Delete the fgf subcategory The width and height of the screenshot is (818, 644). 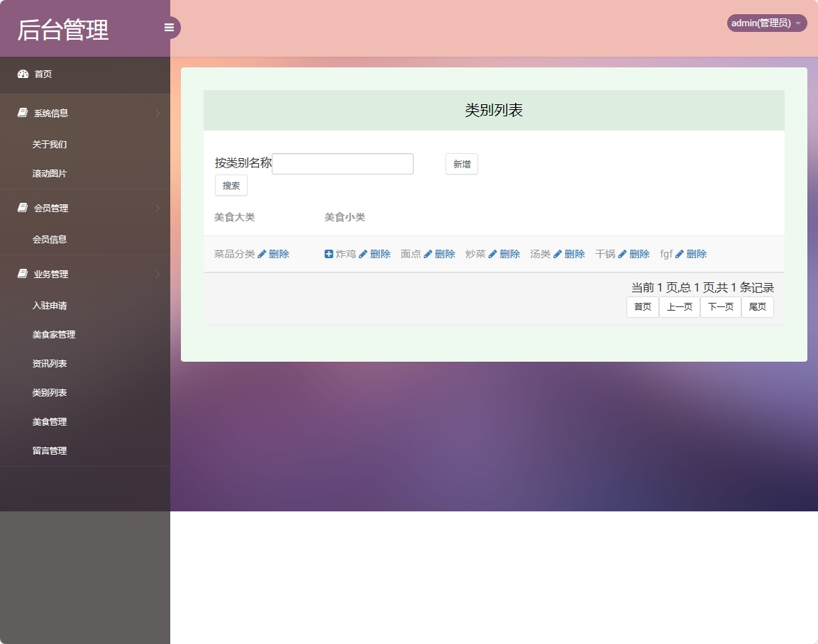(697, 254)
